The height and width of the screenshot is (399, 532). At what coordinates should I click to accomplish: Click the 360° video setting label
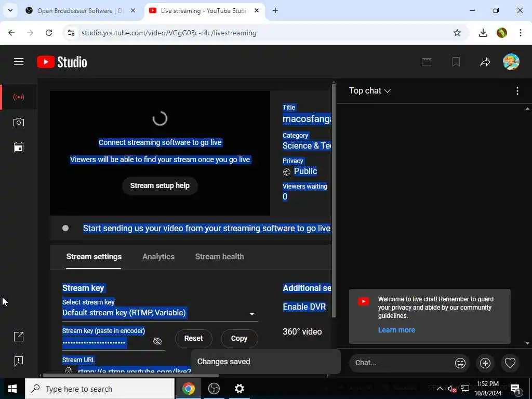click(302, 331)
